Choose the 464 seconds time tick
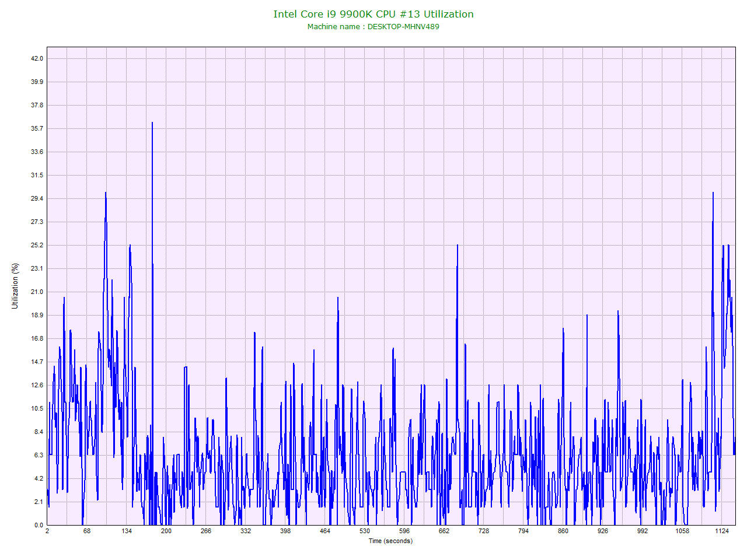Screen dimensions: 747x560 (325, 531)
